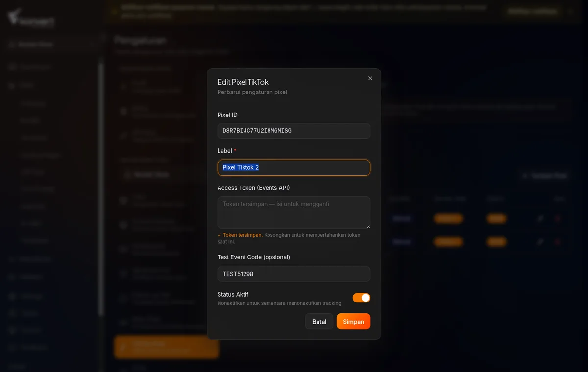The image size is (588, 372).
Task: Disable the Status Aktif switch
Action: click(362, 298)
